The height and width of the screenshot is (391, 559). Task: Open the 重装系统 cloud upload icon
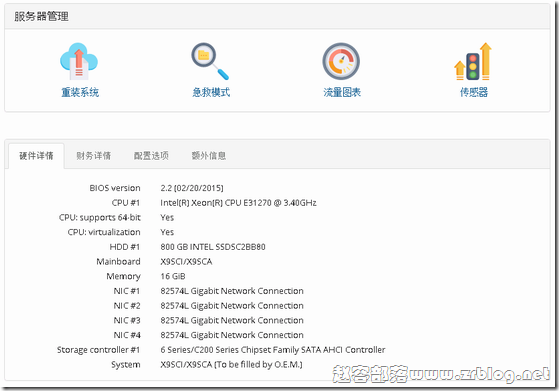(79, 61)
